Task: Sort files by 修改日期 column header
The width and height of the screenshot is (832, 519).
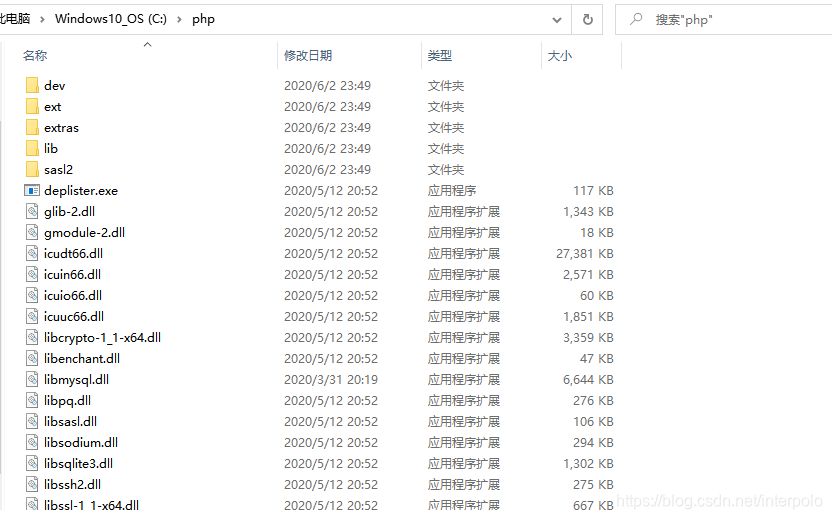Action: click(x=308, y=56)
